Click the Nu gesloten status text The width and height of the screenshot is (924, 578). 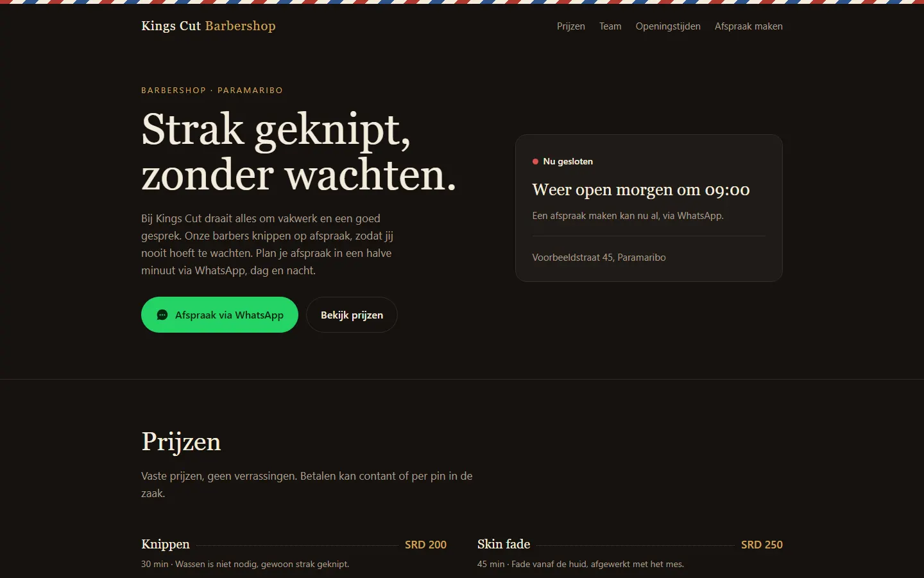[x=568, y=162]
